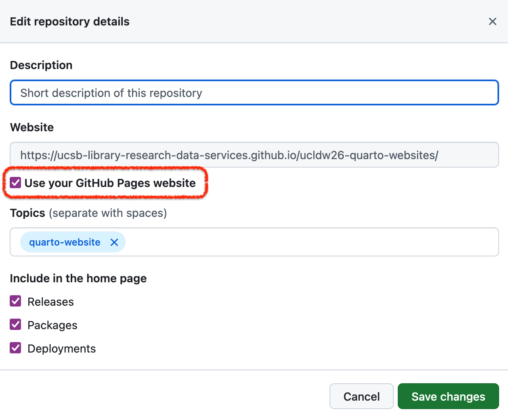
Task: Disable the Packages checkbox
Action: (x=16, y=325)
